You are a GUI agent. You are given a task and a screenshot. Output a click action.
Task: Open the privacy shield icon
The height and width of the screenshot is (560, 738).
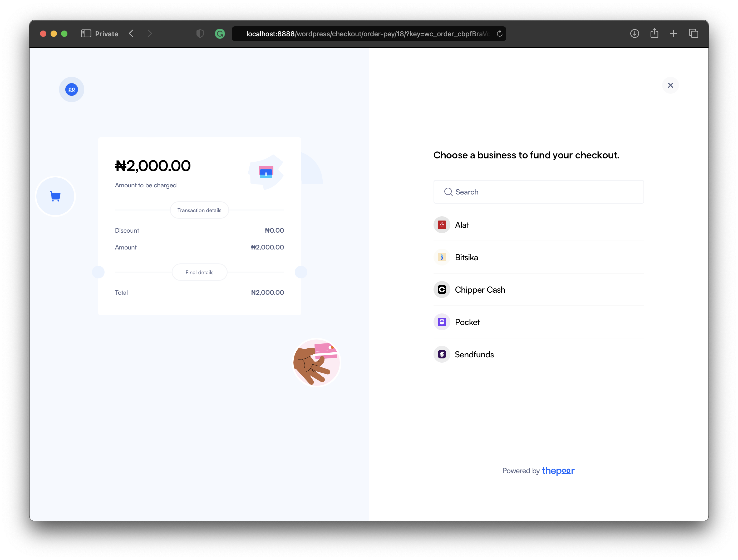click(200, 34)
